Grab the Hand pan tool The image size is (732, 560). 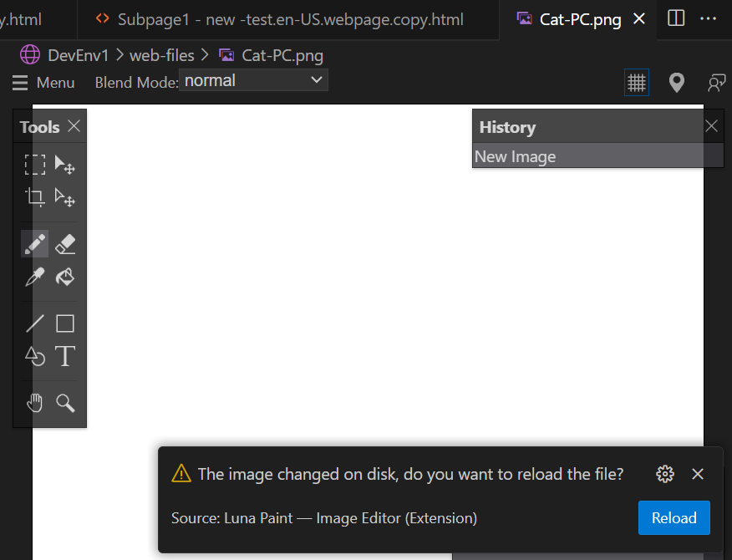click(x=34, y=403)
